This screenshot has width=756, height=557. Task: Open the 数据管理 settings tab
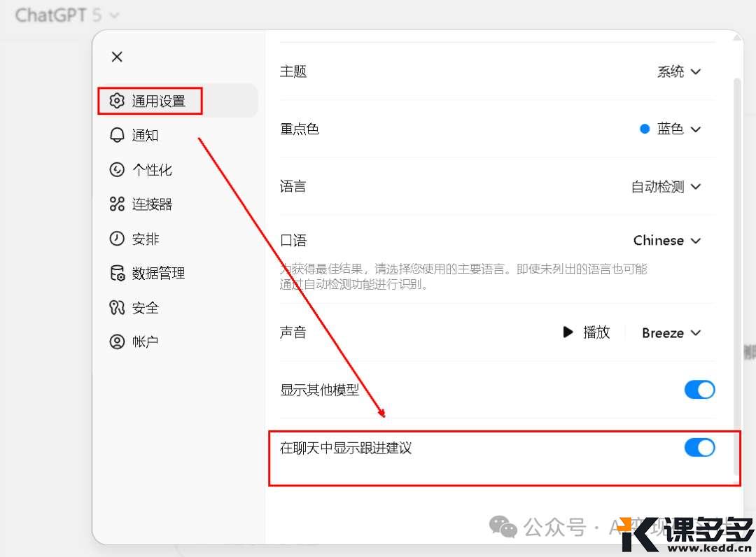(x=158, y=274)
